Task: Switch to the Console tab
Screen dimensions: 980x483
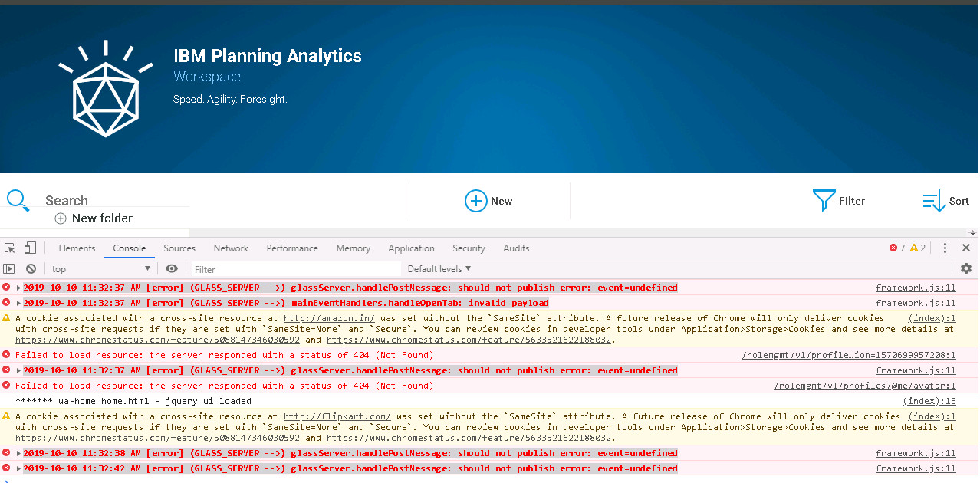Action: tap(130, 248)
